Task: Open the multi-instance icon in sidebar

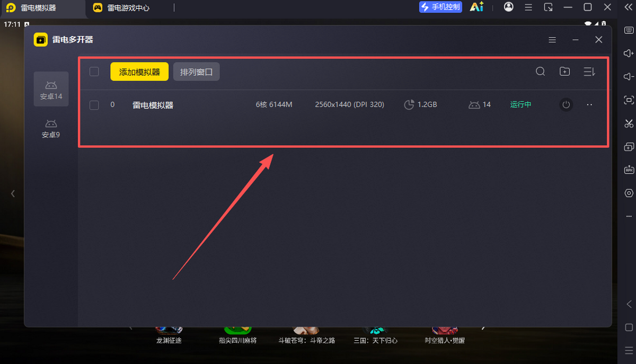Action: coord(629,147)
